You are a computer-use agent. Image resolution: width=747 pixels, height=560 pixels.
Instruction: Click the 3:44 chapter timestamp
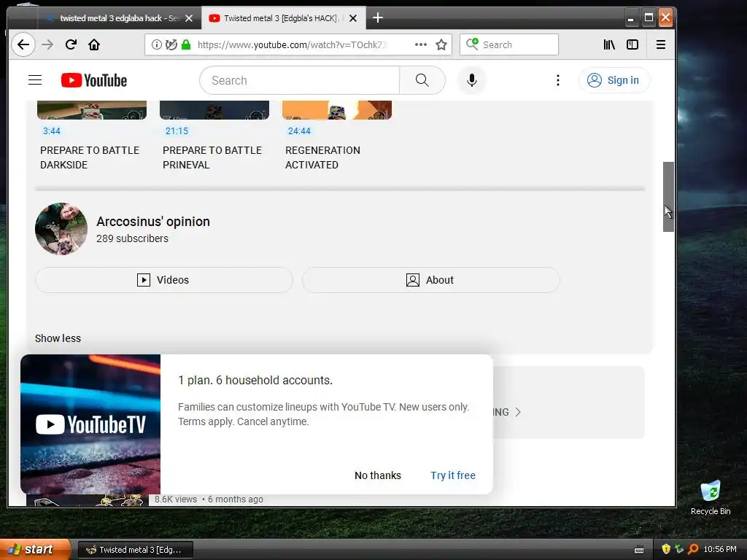52,131
